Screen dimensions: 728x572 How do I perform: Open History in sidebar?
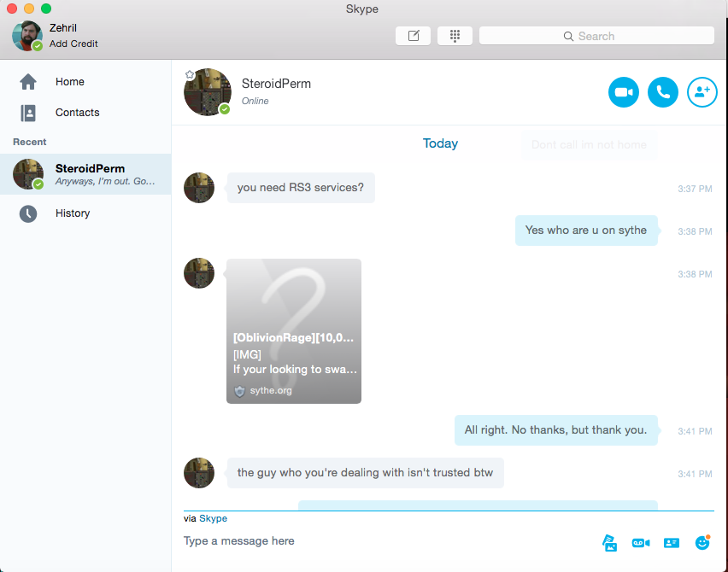(x=85, y=213)
